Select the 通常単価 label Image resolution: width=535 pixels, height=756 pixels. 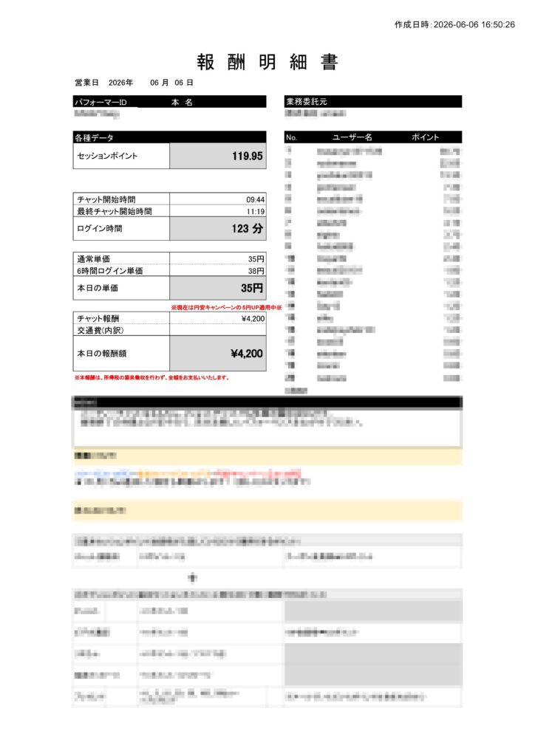93,259
